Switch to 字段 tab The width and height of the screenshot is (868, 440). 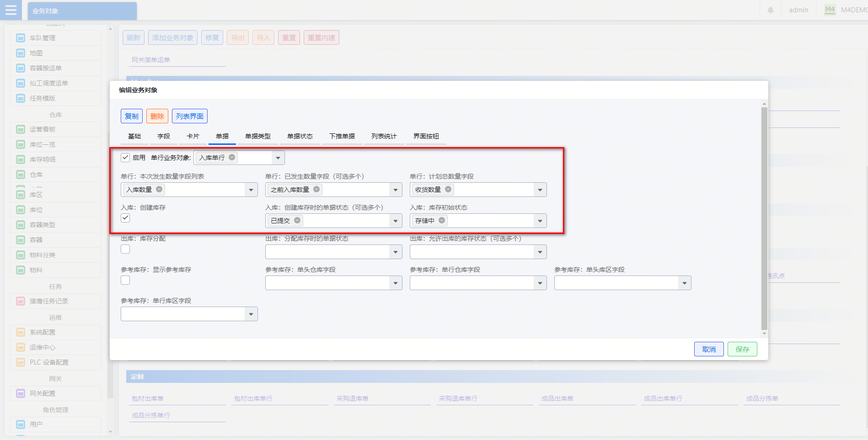[x=164, y=136]
